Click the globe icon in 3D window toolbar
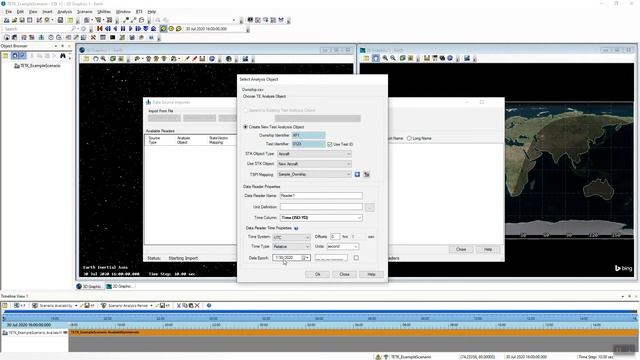This screenshot has width=640, height=360. 212,59
